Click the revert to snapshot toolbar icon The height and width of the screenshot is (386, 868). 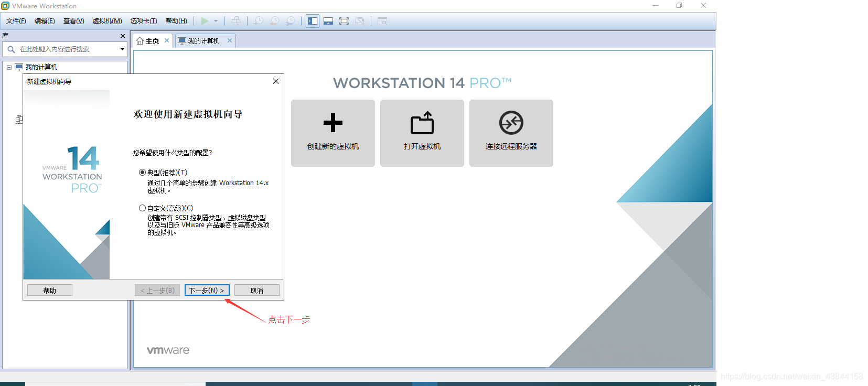click(x=274, y=21)
